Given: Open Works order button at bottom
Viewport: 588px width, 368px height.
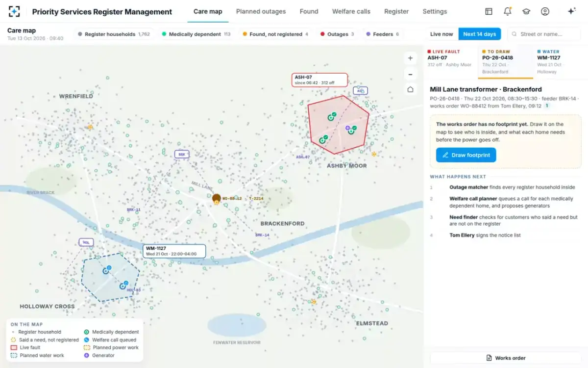Looking at the screenshot, I should click(x=505, y=358).
